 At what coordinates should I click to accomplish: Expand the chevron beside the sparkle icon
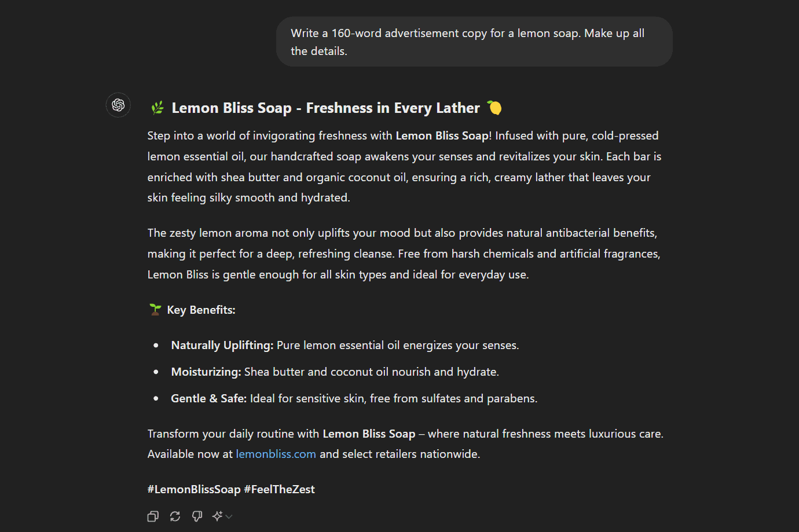[229, 516]
